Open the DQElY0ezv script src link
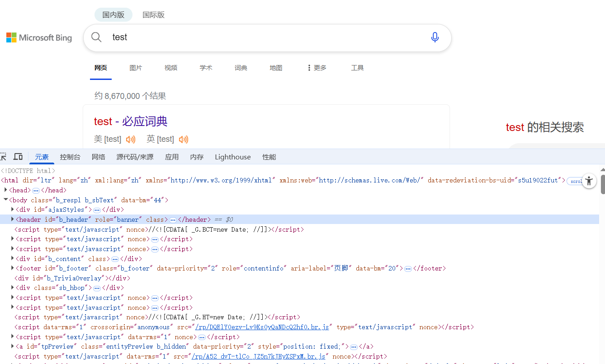 pyautogui.click(x=262, y=327)
